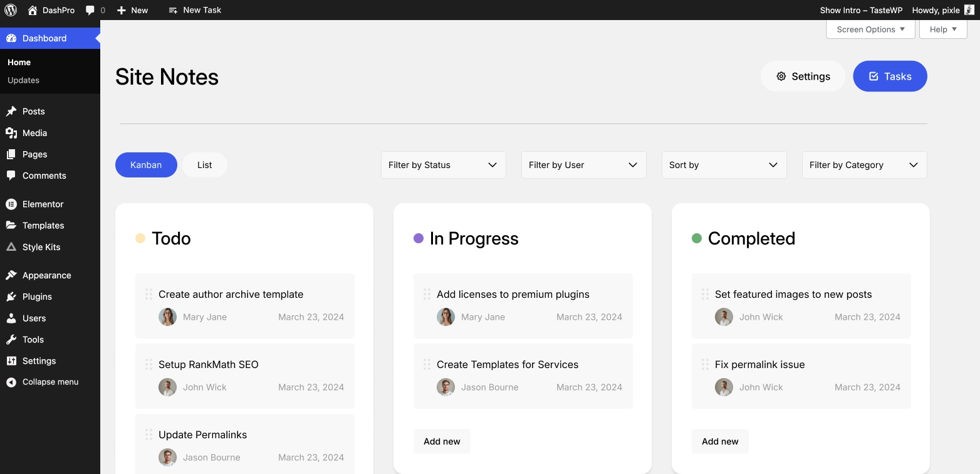Screen dimensions: 980x474
Task: Click the Collapse menu arrow icon
Action: pos(11,382)
